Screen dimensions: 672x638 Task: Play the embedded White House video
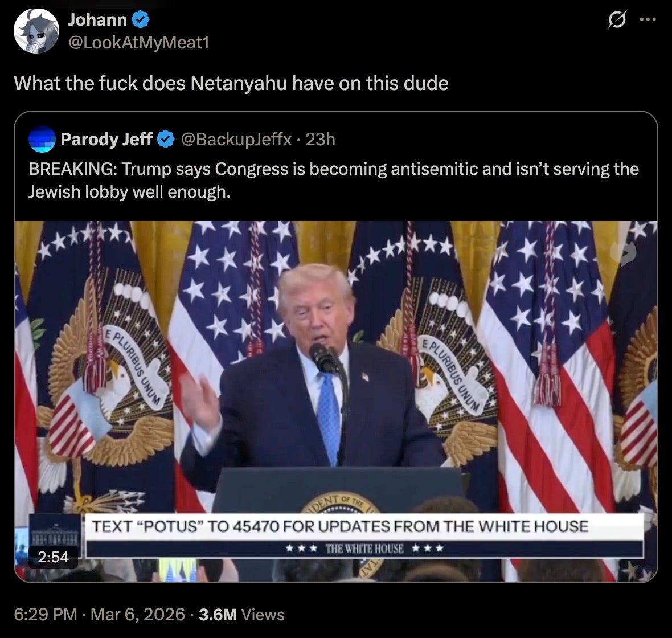tap(336, 402)
